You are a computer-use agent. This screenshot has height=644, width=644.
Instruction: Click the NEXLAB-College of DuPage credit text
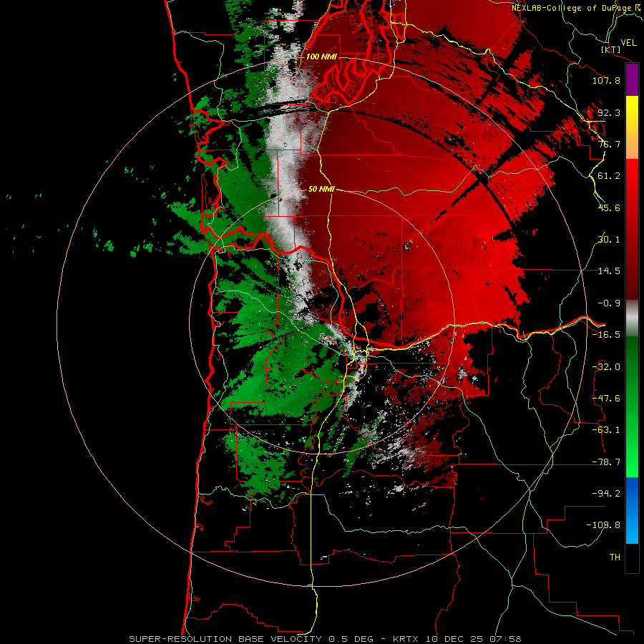click(x=575, y=8)
